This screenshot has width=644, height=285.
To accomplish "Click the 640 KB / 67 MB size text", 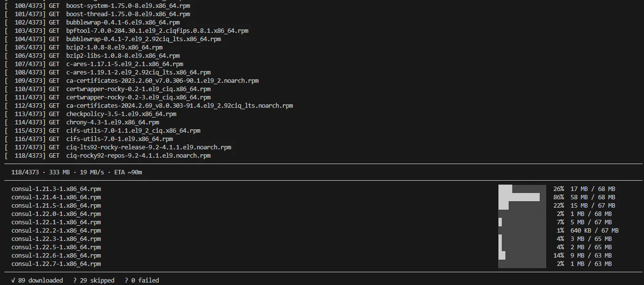I will (594, 231).
